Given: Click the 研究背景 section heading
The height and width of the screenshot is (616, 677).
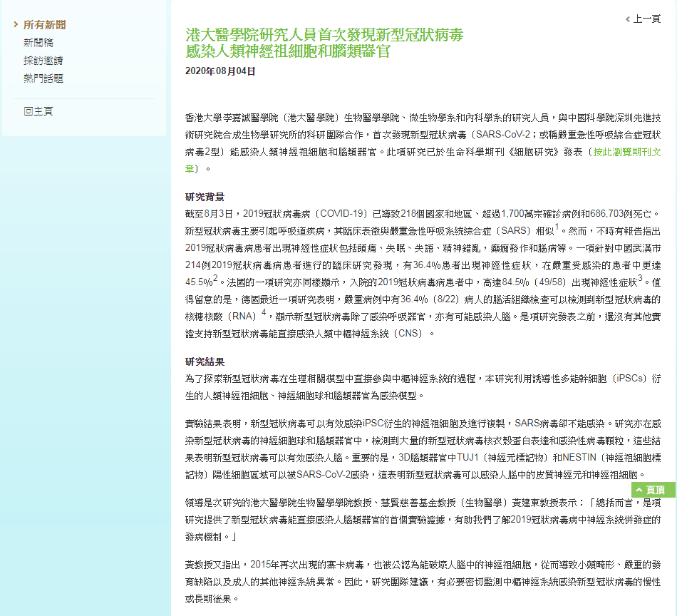Looking at the screenshot, I should pos(205,197).
